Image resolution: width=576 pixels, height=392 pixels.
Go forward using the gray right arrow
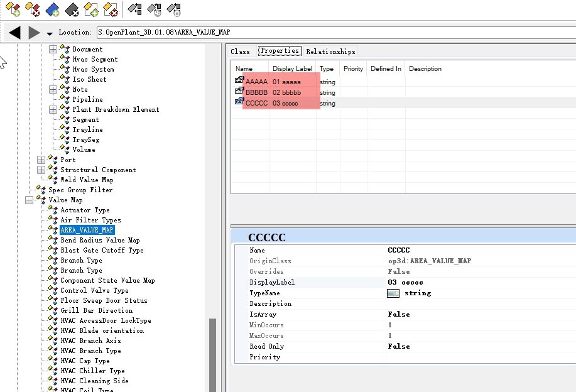34,32
